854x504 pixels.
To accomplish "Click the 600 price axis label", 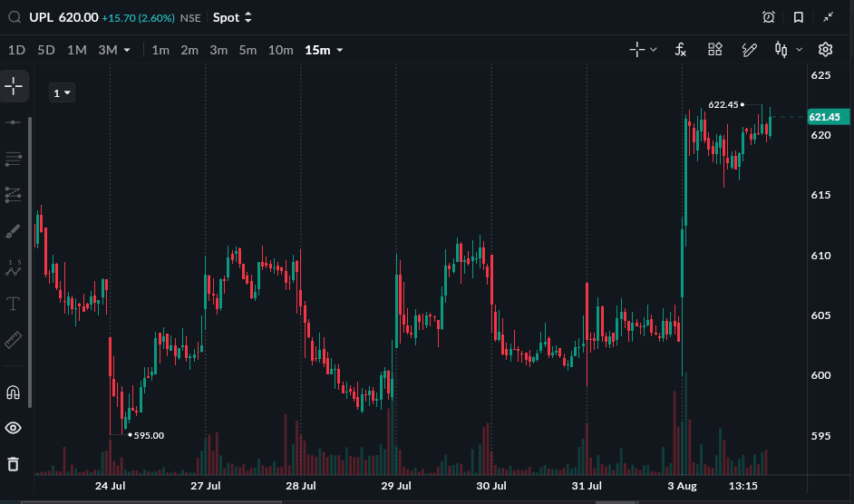I will (x=820, y=375).
